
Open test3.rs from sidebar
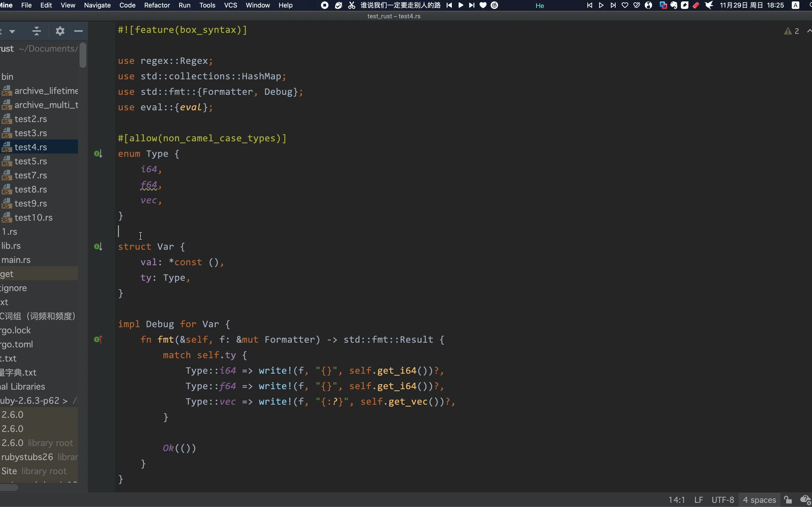pos(30,133)
